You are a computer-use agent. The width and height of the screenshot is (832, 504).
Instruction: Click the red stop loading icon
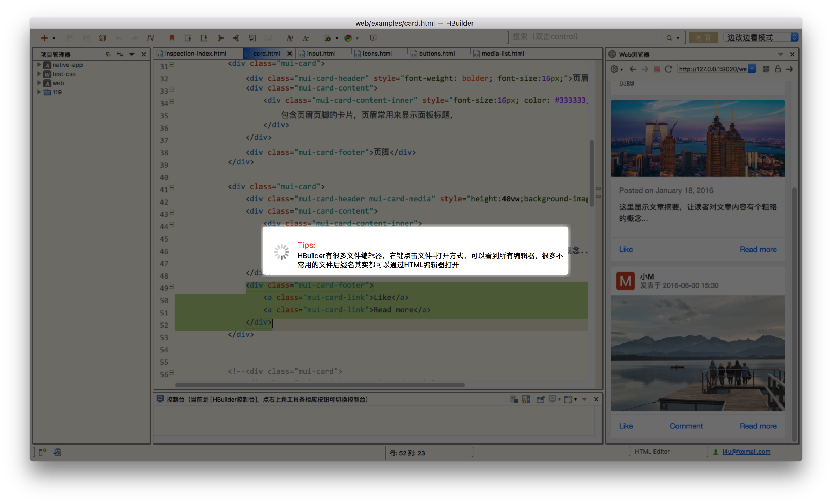click(657, 69)
